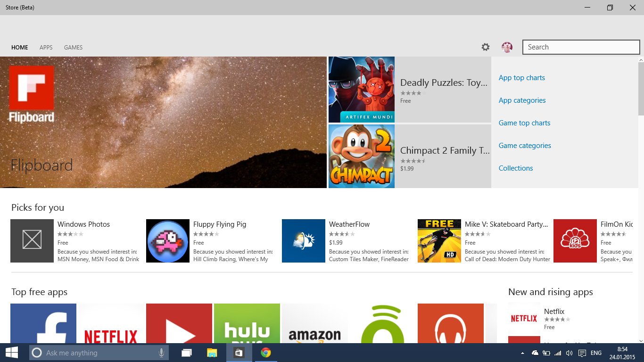This screenshot has height=362, width=644.
Task: Open the Collections link
Action: pyautogui.click(x=516, y=168)
